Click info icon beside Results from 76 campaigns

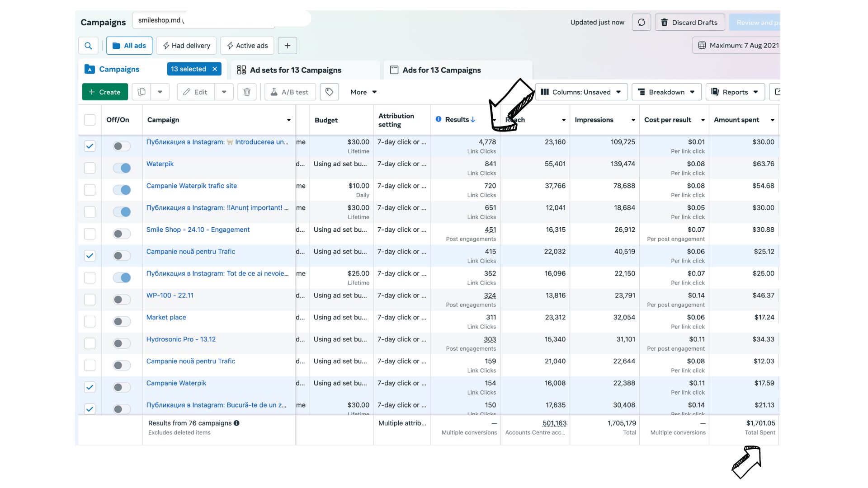click(236, 423)
